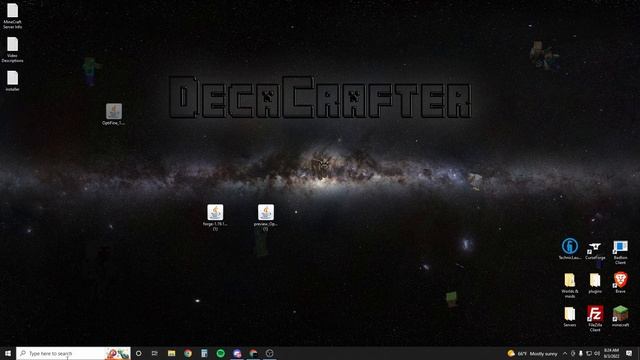
Task: Open the round gray taskbar icon after Chrome
Action: click(269, 353)
